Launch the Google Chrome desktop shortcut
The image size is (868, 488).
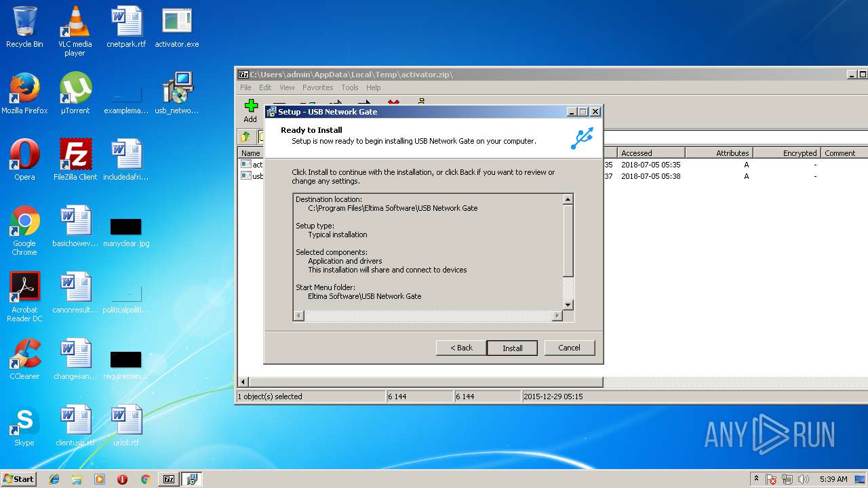tap(24, 230)
